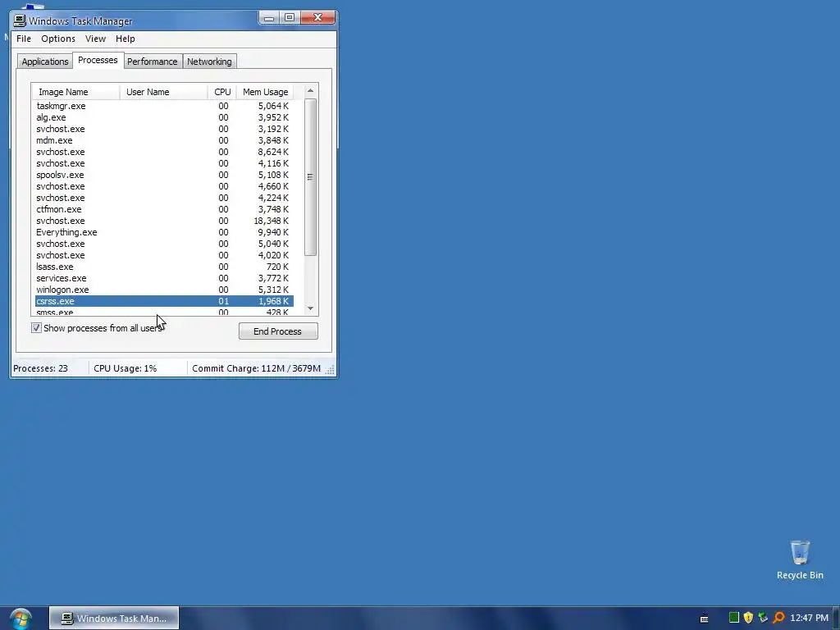Click the Commit Charge status bar entry

[x=256, y=368]
